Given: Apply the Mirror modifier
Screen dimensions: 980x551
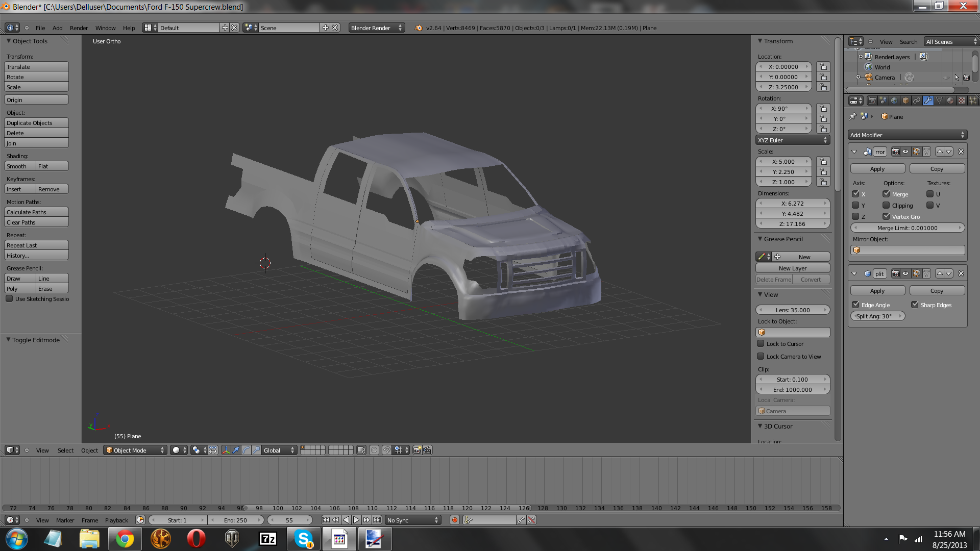Looking at the screenshot, I should coord(877,168).
